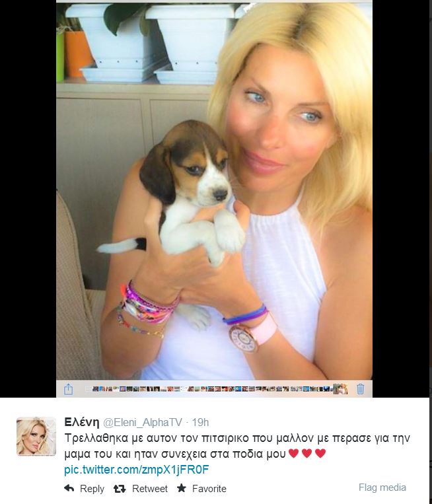Click the black area left of the photo
This screenshot has width=432, height=504.
[28, 199]
